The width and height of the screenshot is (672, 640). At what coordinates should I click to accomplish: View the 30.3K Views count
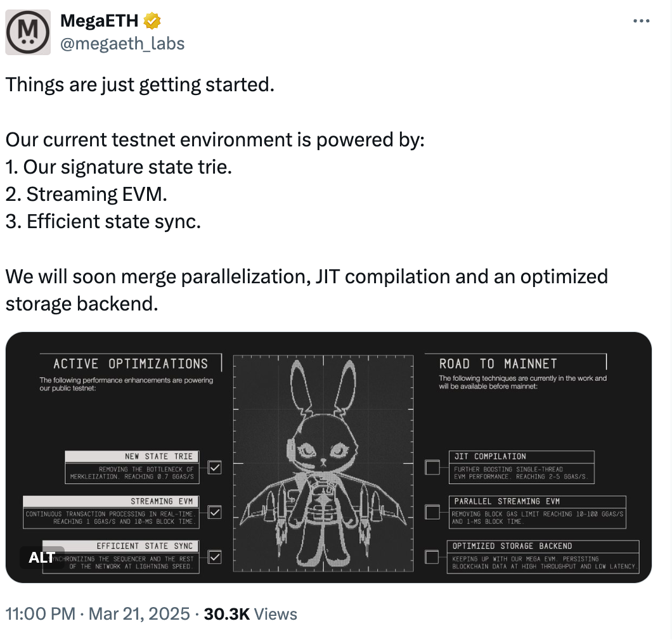[250, 613]
